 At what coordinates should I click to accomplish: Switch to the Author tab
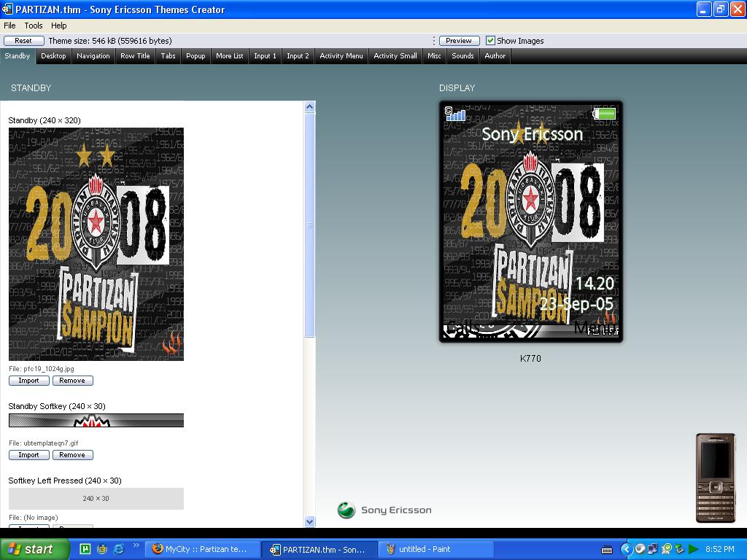pos(495,56)
